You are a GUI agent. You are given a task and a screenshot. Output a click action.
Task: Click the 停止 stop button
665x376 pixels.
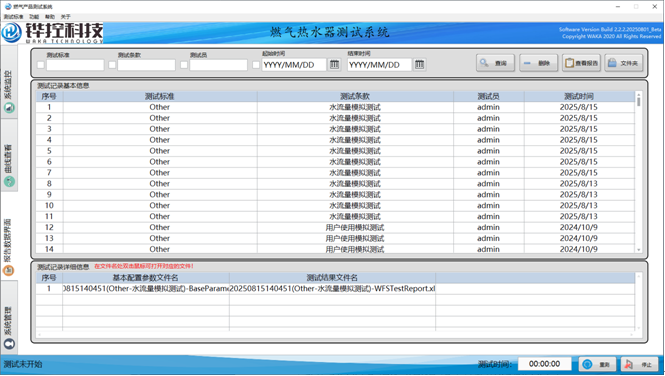pos(640,364)
